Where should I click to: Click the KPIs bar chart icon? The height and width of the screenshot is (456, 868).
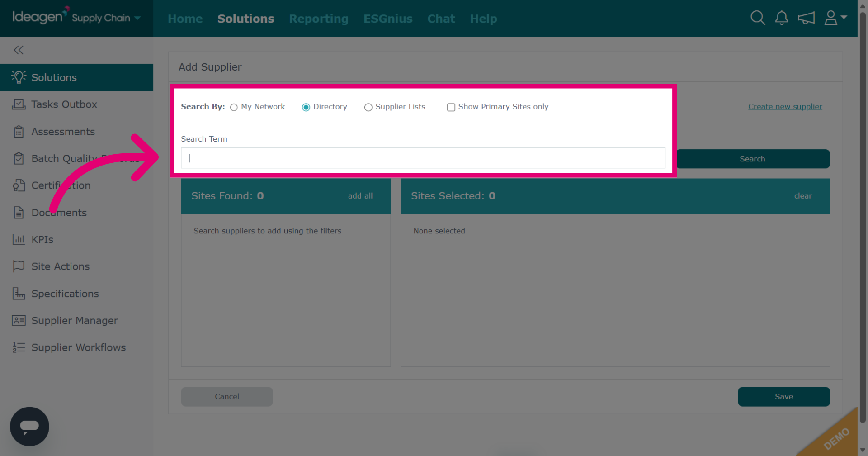click(19, 239)
